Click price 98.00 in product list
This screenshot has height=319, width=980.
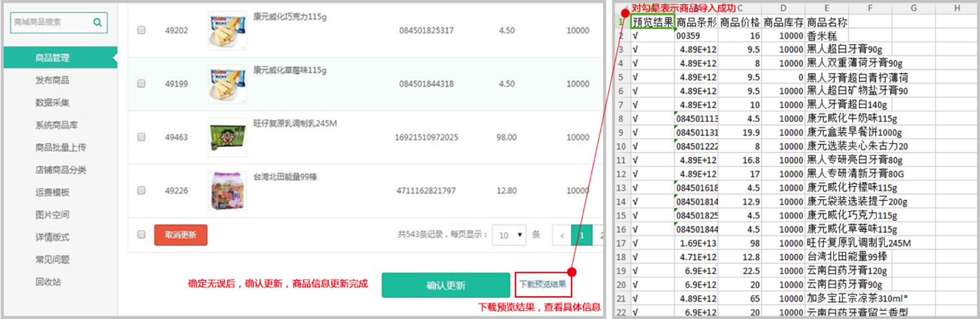pyautogui.click(x=507, y=137)
